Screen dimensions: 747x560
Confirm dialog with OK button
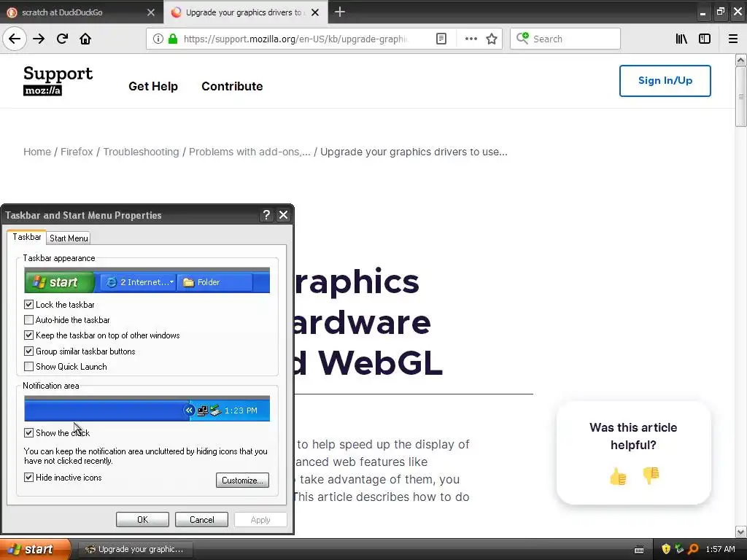tap(142, 519)
